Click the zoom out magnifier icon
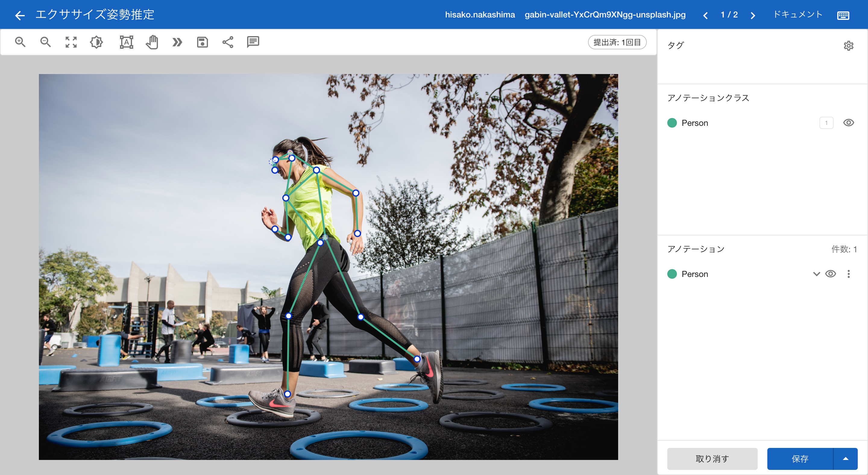This screenshot has height=475, width=868. point(46,42)
